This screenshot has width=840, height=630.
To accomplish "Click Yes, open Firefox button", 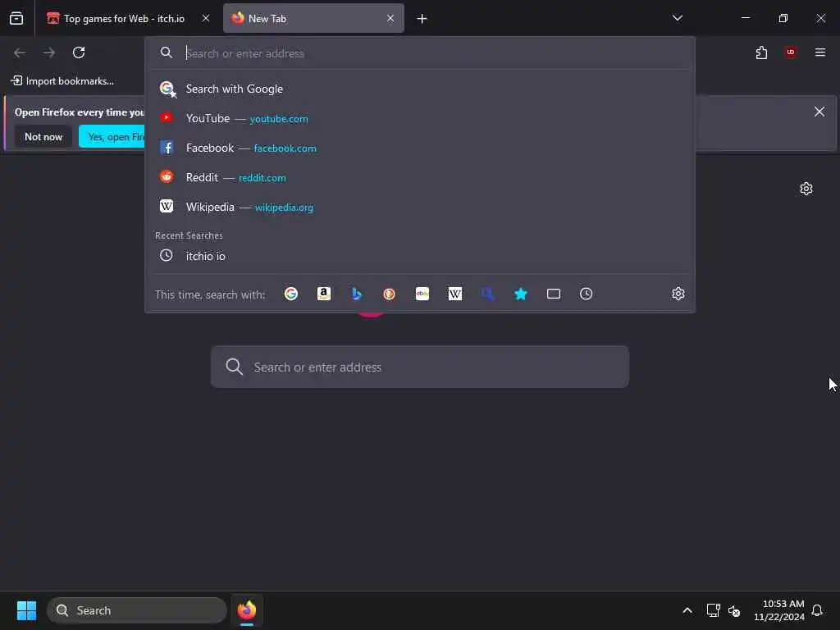I will pyautogui.click(x=112, y=137).
